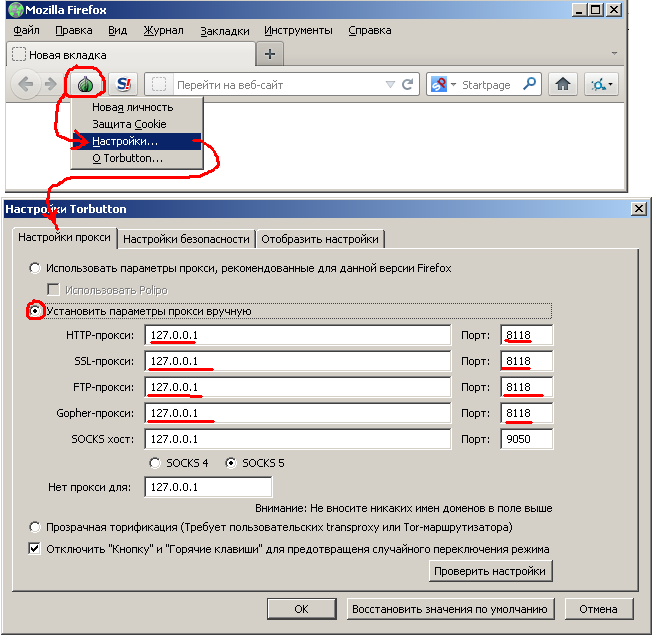Open the rightmost toolbar dropdown button
This screenshot has width=653, height=635.
[x=601, y=85]
